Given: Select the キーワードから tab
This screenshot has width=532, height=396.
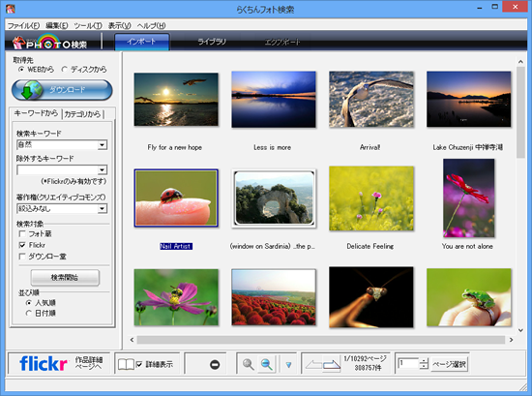Looking at the screenshot, I should (x=36, y=113).
